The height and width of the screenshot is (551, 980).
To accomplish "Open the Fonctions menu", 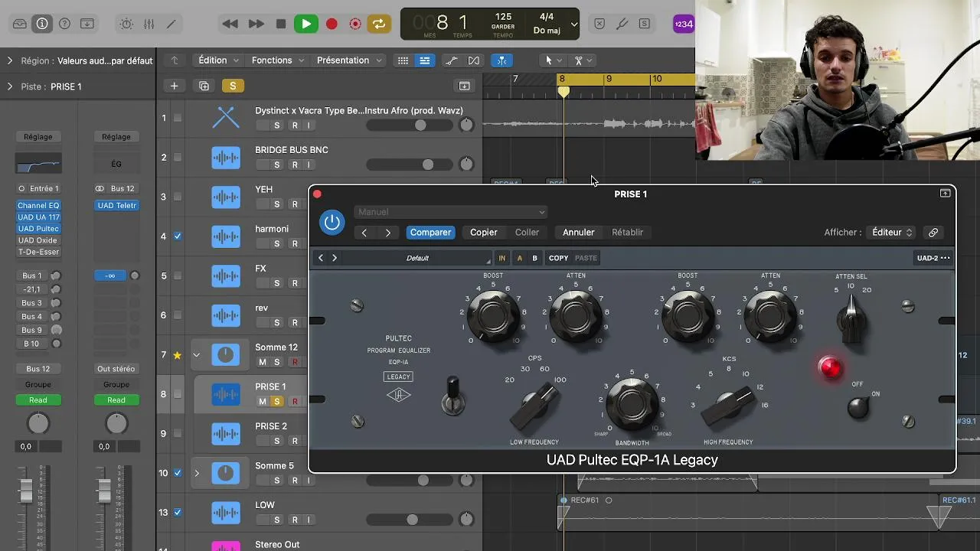I will coord(278,60).
